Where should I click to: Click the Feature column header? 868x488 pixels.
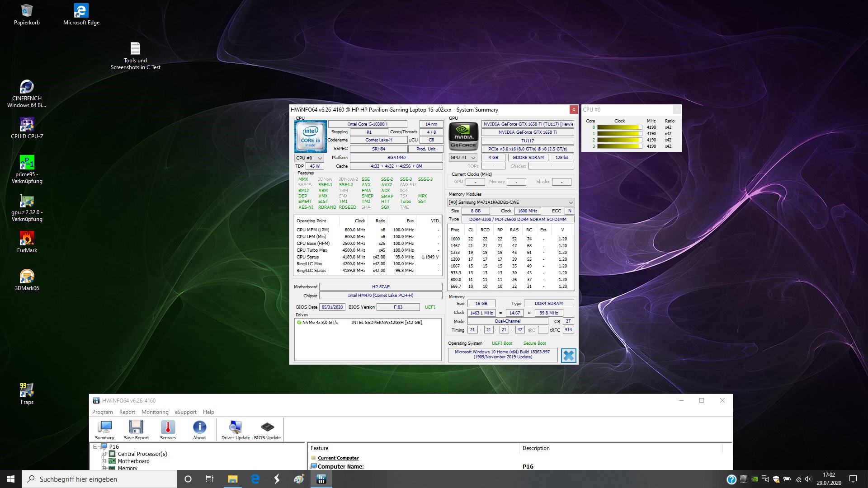point(413,448)
